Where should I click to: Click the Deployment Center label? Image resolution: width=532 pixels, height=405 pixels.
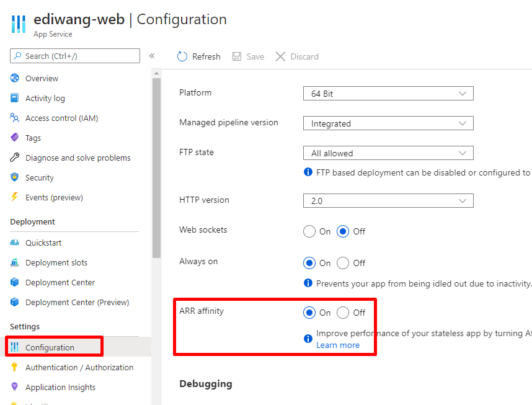pos(60,283)
